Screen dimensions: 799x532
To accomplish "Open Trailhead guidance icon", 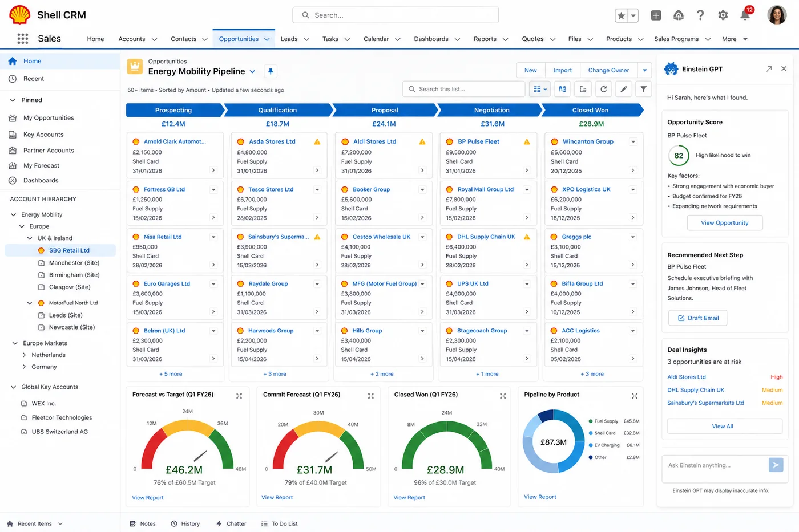I will tap(678, 15).
